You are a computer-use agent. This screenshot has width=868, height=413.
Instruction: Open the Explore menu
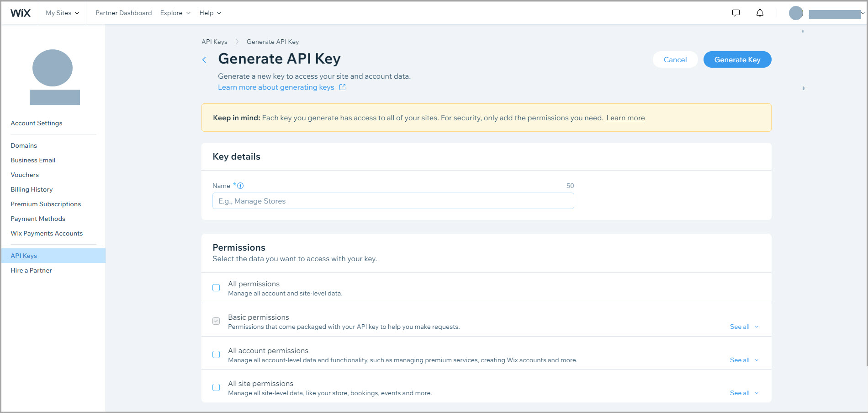click(x=175, y=13)
